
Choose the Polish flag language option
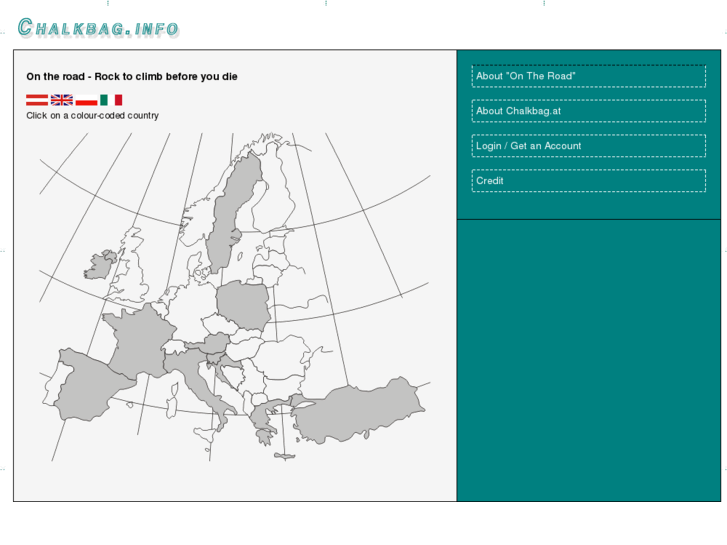[86, 100]
